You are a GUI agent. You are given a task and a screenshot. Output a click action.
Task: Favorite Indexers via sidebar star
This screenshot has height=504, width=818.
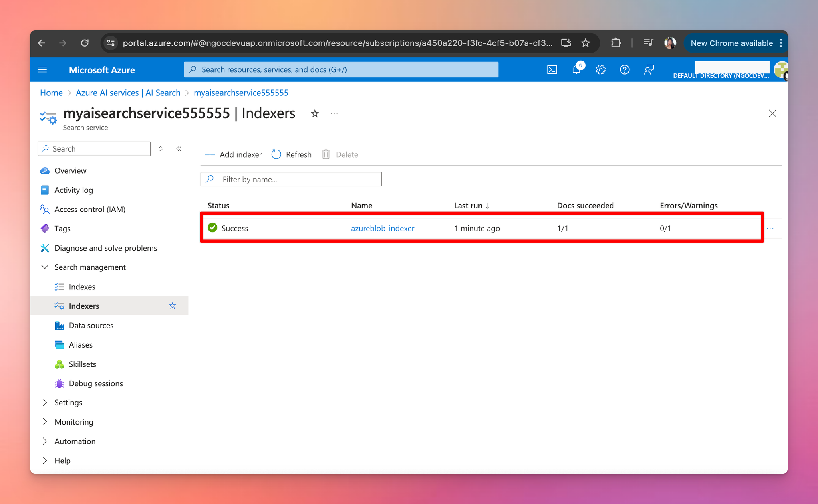(173, 306)
